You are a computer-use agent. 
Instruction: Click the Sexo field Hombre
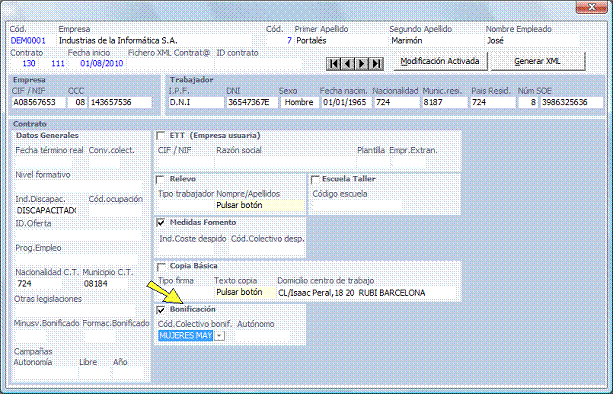299,103
